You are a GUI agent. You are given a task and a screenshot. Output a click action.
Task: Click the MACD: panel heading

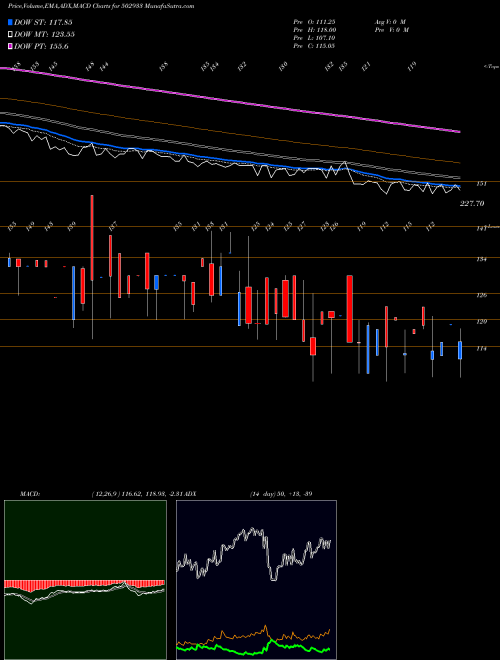click(x=29, y=493)
